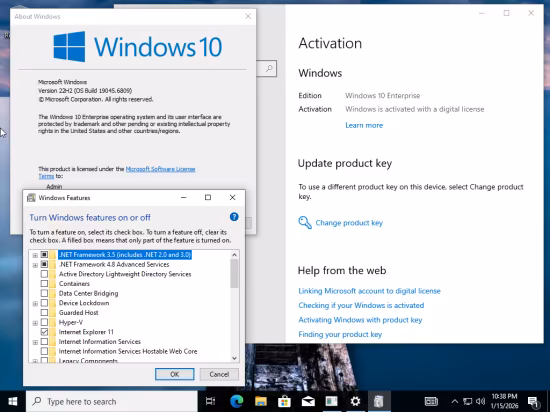Click the features list scrollbar thumb

tap(234, 273)
